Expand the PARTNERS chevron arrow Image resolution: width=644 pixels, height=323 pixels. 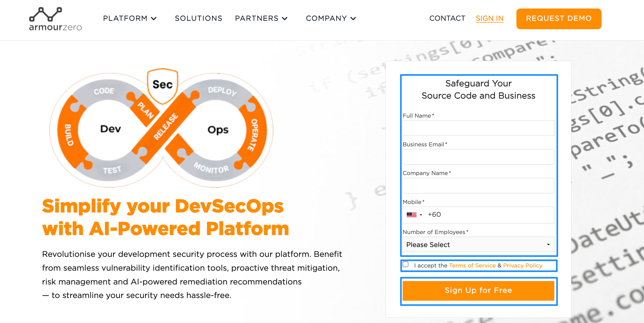285,19
